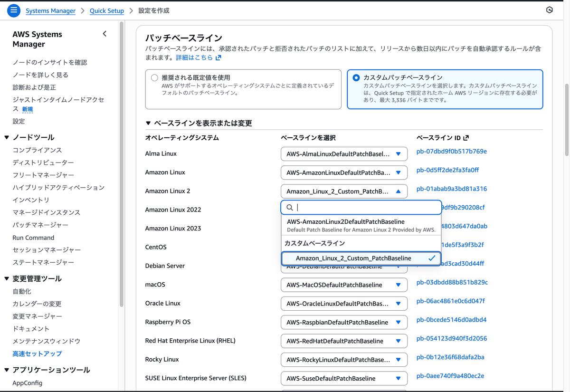This screenshot has height=392, width=570.
Task: Open baseline ID pb-0aee740f9a480ec2e
Action: click(450, 376)
